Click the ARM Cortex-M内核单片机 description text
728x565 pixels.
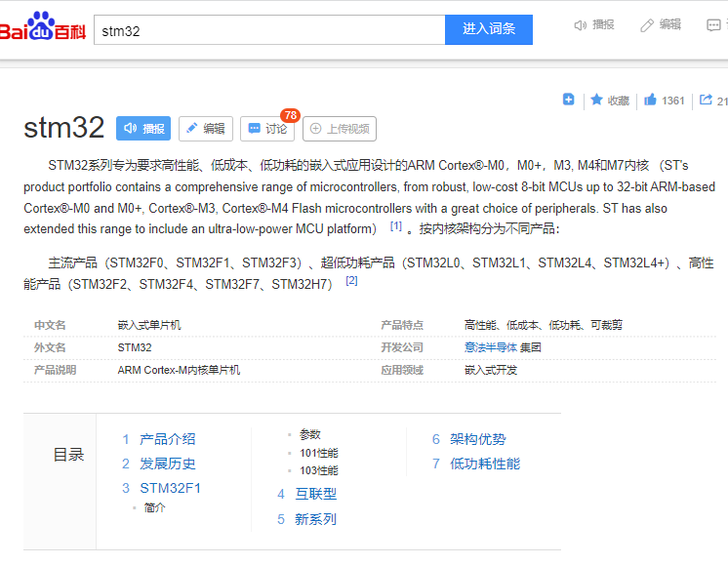(179, 370)
